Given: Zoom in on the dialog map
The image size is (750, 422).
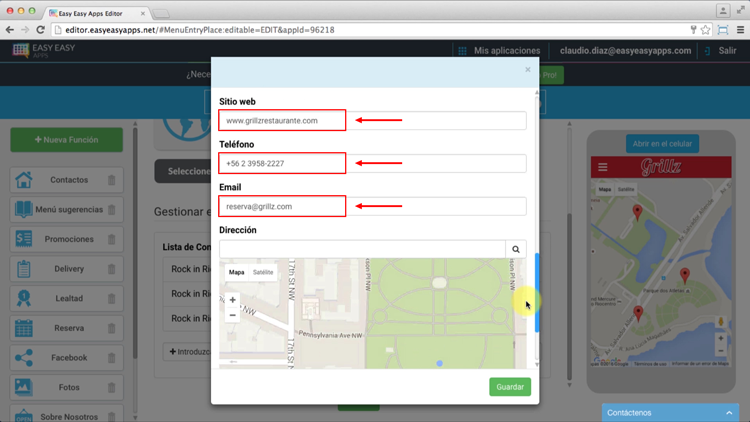Looking at the screenshot, I should click(x=232, y=300).
